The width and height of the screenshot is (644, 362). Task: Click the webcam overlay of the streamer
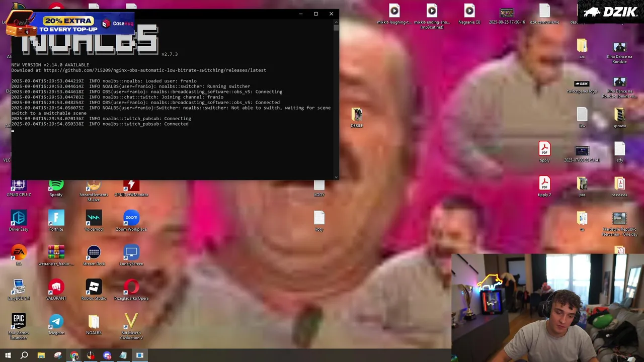[x=547, y=308]
